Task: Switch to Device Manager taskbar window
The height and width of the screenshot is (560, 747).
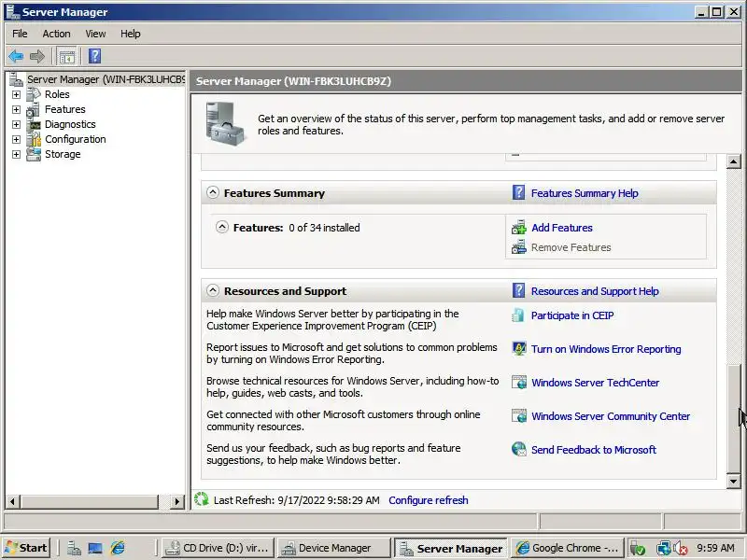Action: coord(333,548)
